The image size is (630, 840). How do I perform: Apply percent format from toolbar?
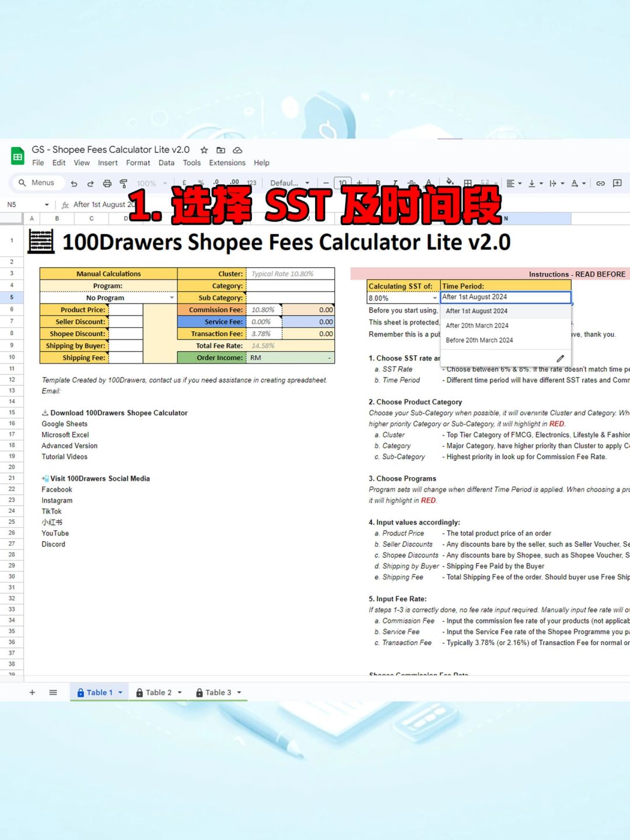[201, 183]
